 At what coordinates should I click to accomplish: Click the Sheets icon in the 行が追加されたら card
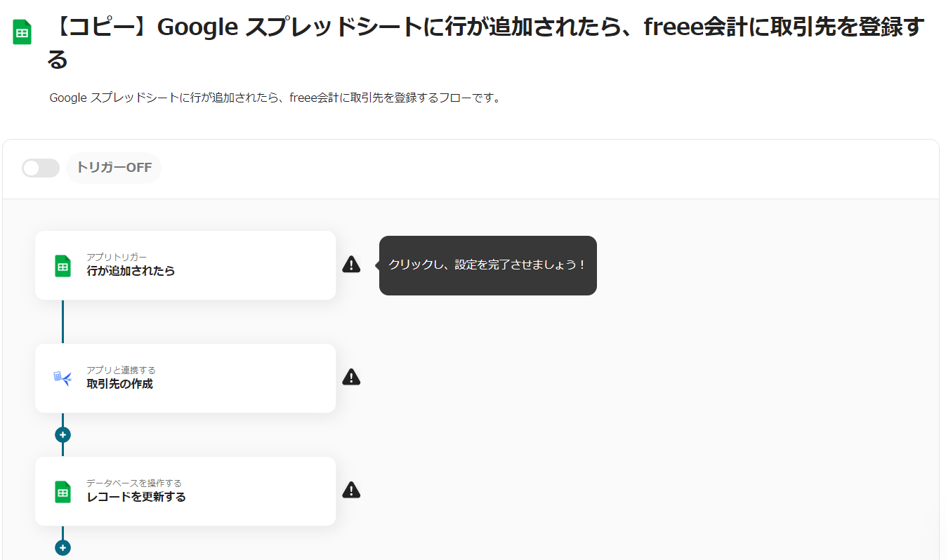coord(63,266)
